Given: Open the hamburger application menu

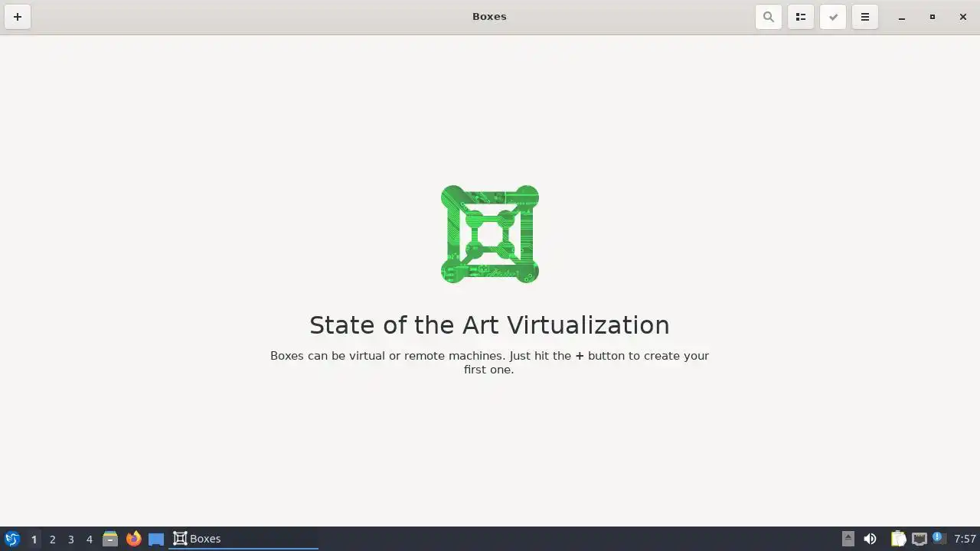Looking at the screenshot, I should click(865, 17).
